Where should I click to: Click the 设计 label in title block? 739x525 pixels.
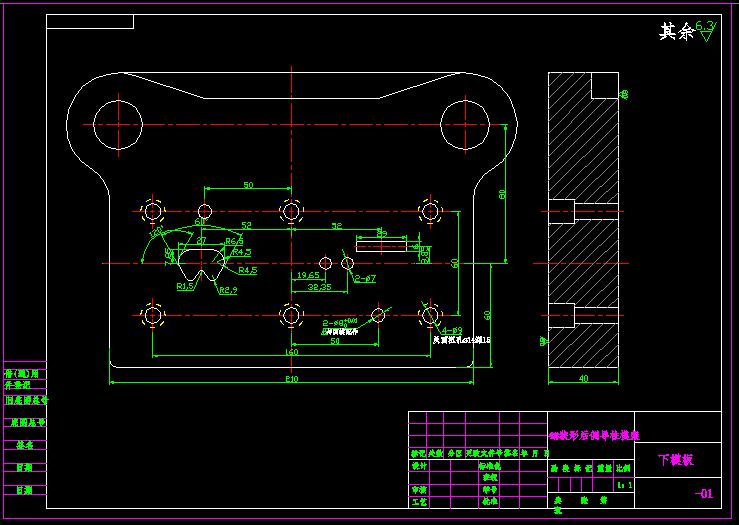click(419, 466)
